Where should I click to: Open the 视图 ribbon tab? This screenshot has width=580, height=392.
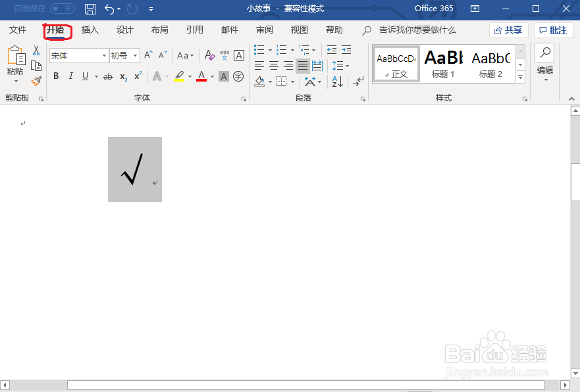[299, 30]
